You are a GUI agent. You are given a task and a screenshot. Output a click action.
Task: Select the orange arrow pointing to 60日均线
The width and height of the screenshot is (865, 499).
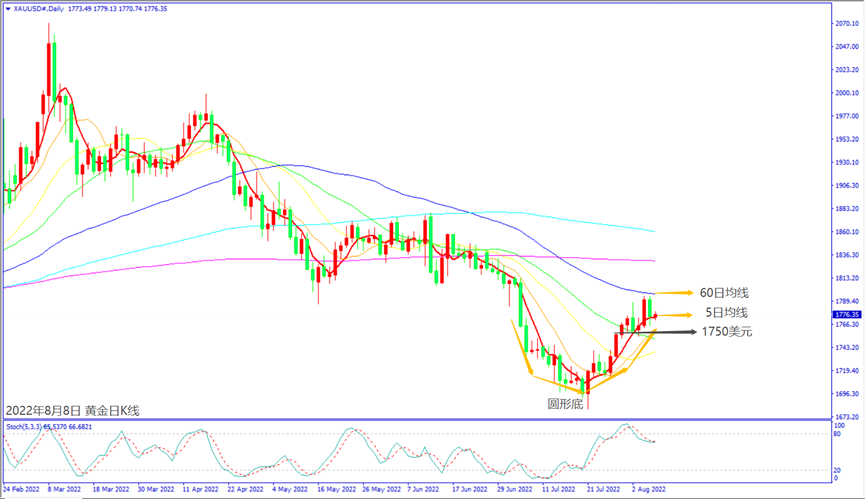pos(674,292)
